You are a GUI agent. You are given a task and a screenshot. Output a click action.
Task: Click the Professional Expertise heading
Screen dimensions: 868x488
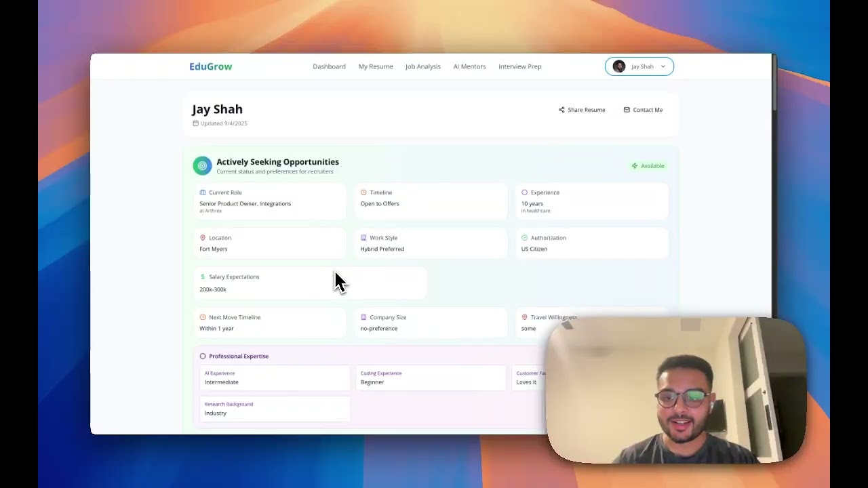pyautogui.click(x=239, y=356)
